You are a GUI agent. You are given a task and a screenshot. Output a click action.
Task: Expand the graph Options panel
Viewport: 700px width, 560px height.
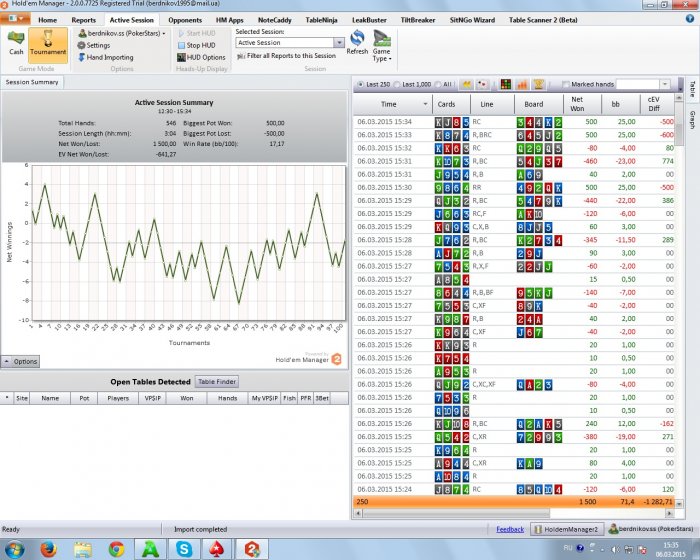pyautogui.click(x=21, y=361)
